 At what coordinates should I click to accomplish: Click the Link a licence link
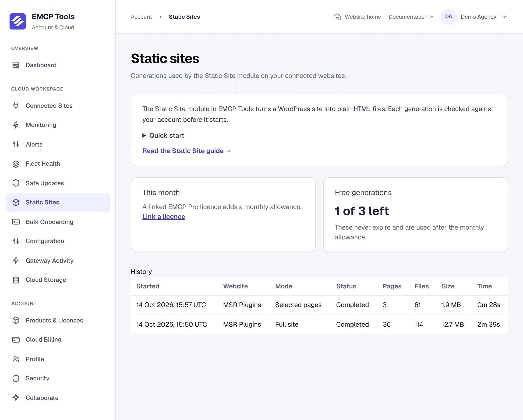click(164, 217)
